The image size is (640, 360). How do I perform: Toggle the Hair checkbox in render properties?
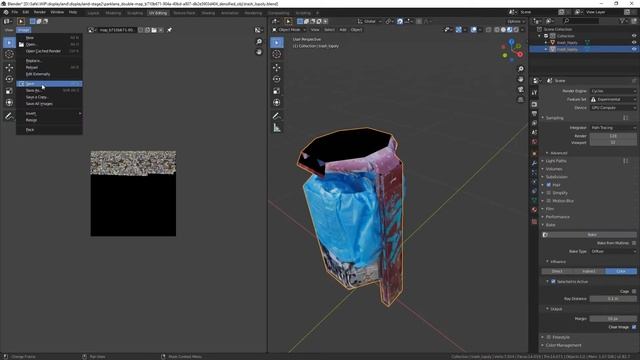point(549,185)
